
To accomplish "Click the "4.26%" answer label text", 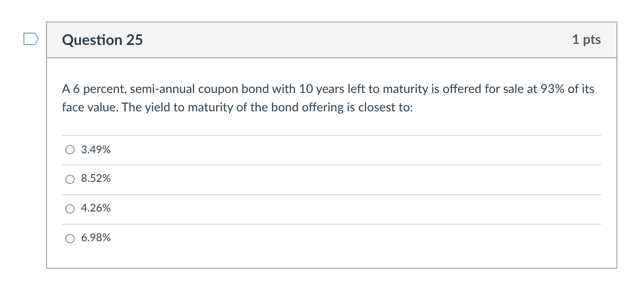I will pyautogui.click(x=96, y=208).
